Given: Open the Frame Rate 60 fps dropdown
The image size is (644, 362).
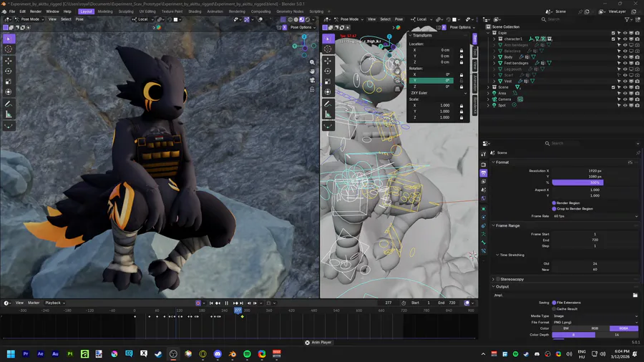Looking at the screenshot, I should (595, 216).
